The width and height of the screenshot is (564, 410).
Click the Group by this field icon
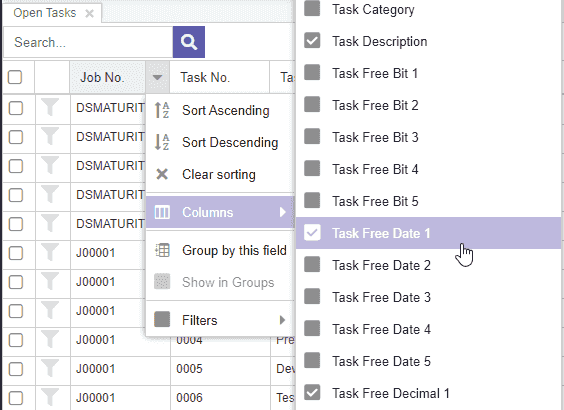[x=162, y=250]
